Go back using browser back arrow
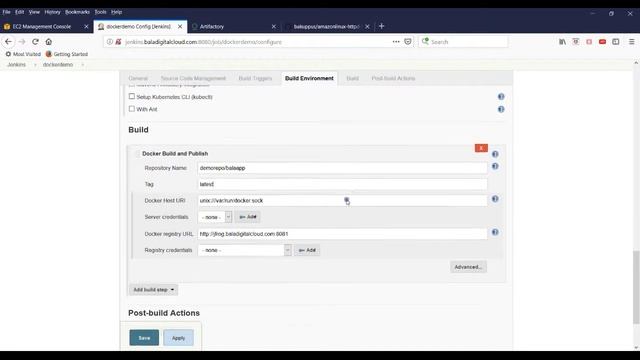Screen dimensions: 640x360 [8, 42]
